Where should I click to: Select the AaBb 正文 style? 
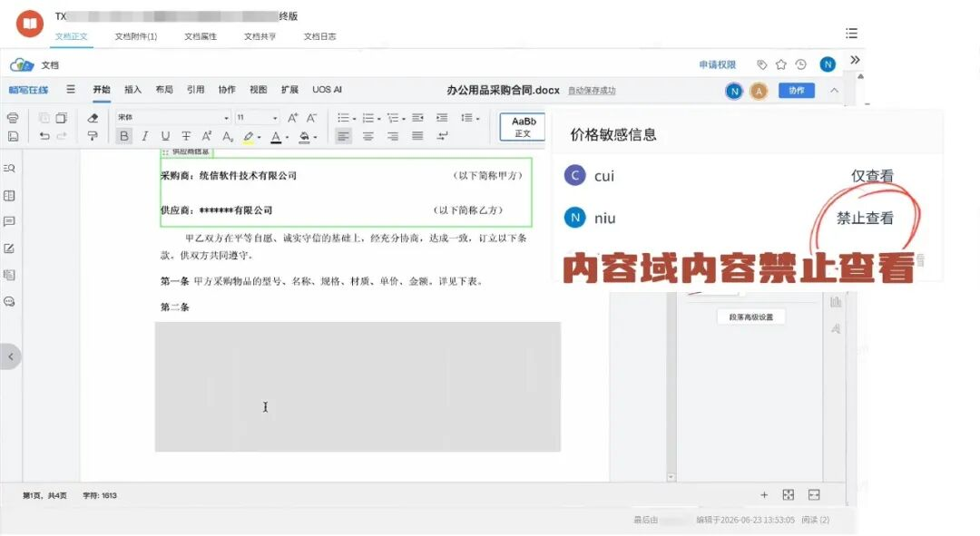pyautogui.click(x=523, y=127)
